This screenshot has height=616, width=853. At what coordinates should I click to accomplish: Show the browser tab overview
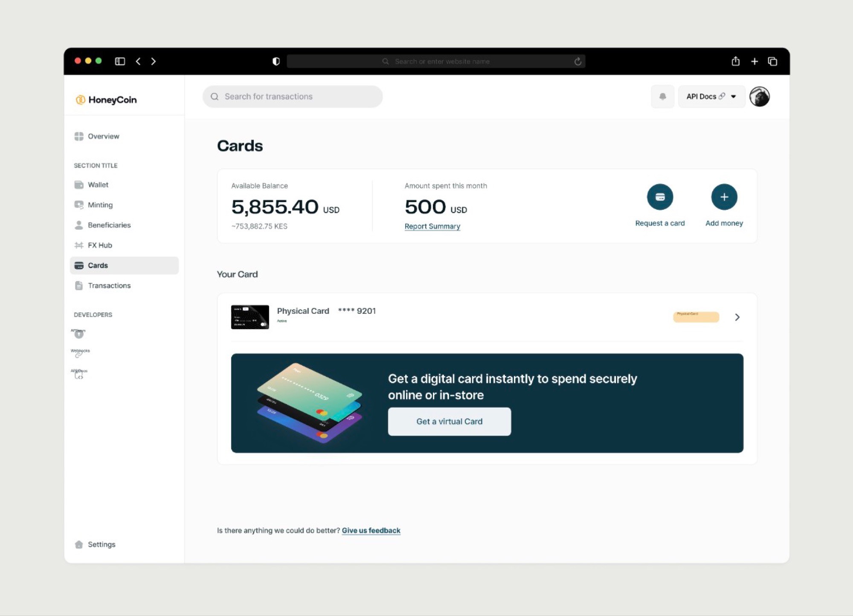point(773,61)
